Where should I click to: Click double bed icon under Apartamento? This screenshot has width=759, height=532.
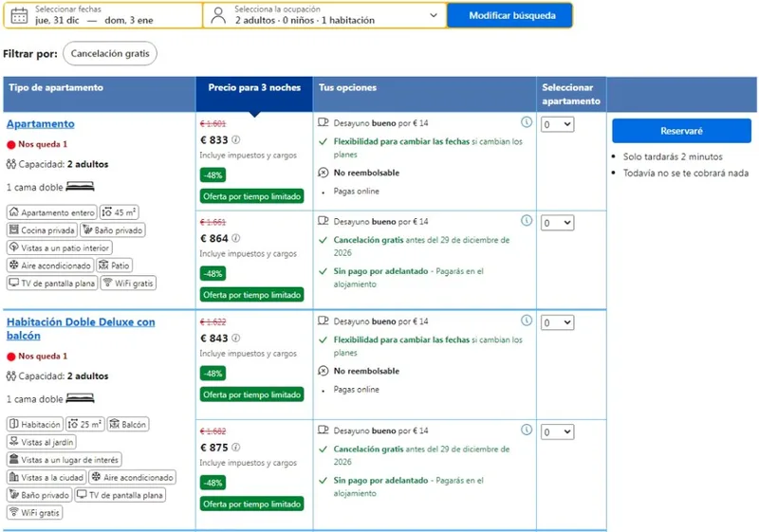click(x=80, y=186)
